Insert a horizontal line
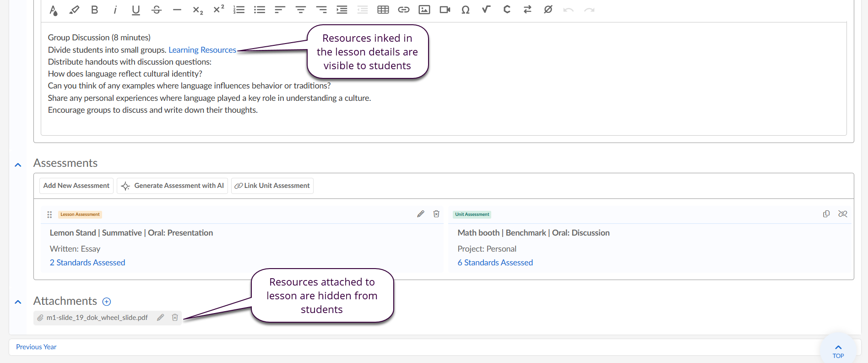This screenshot has height=363, width=868. 177,10
